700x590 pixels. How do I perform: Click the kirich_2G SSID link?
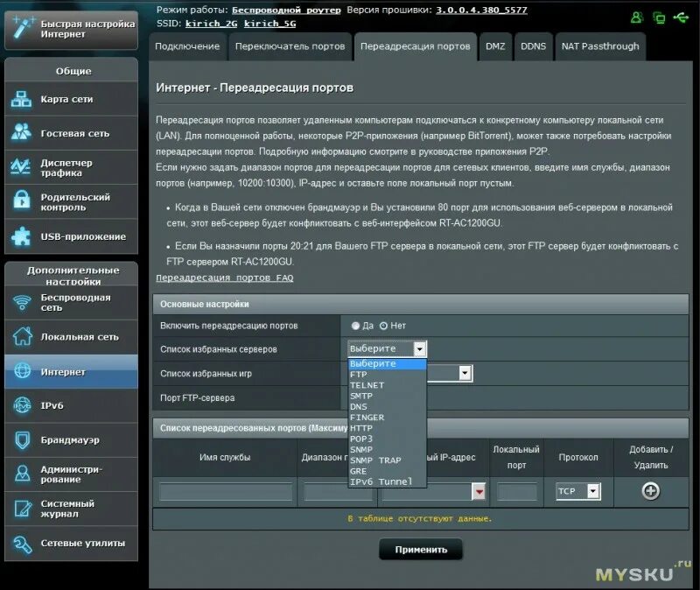[x=211, y=24]
